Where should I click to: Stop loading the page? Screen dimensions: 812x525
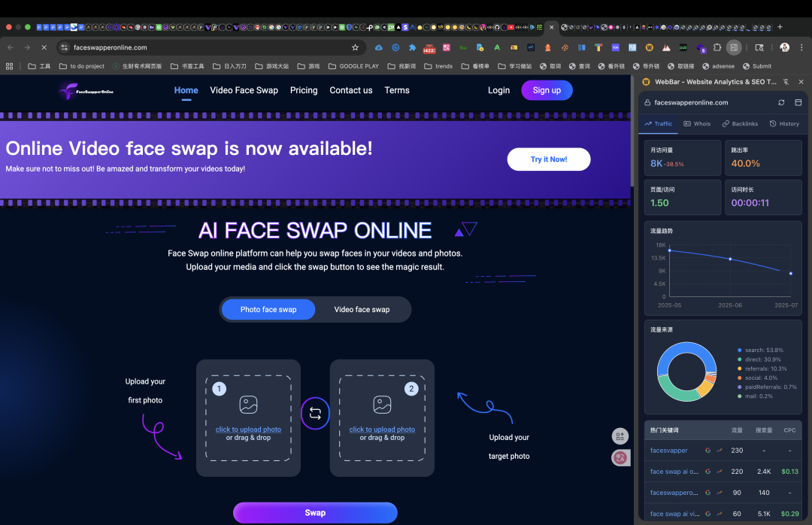pyautogui.click(x=44, y=47)
